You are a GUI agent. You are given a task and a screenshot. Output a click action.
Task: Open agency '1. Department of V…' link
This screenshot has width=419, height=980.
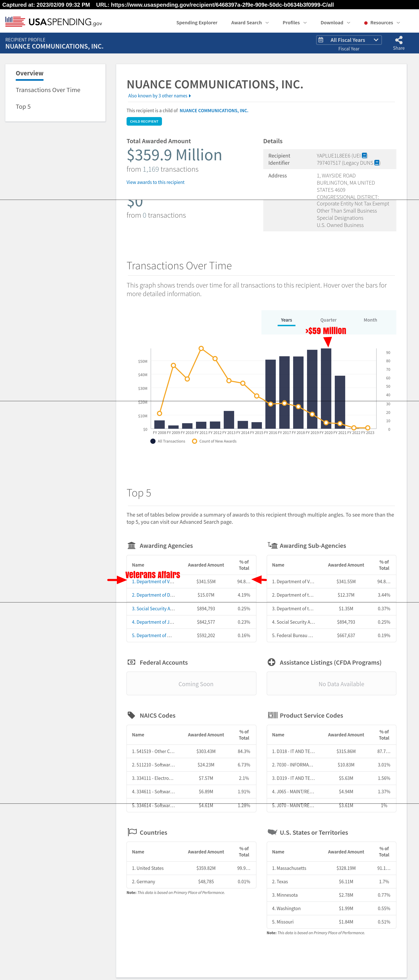pyautogui.click(x=153, y=581)
